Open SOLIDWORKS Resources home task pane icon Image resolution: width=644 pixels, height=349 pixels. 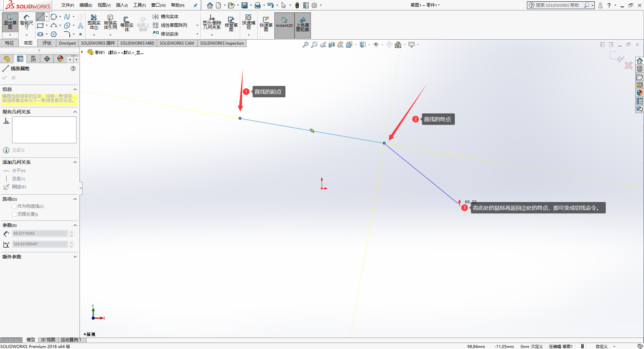[x=640, y=61]
